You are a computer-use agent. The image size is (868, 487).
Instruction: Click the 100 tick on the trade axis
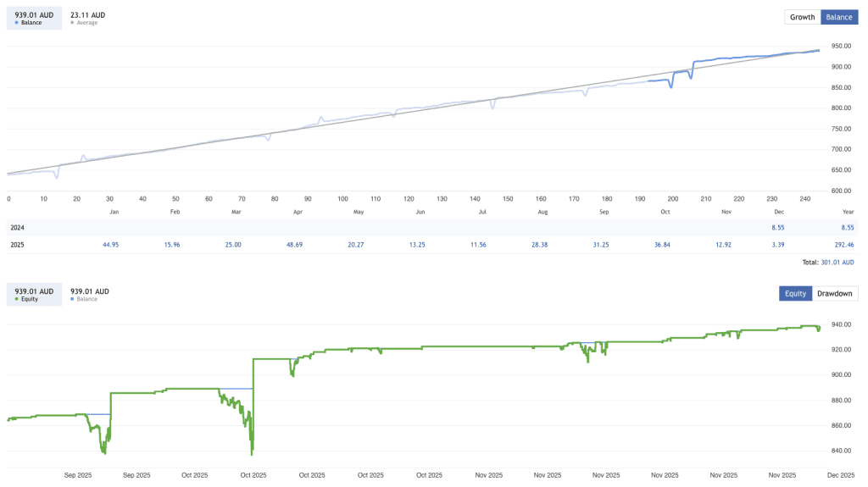click(342, 198)
